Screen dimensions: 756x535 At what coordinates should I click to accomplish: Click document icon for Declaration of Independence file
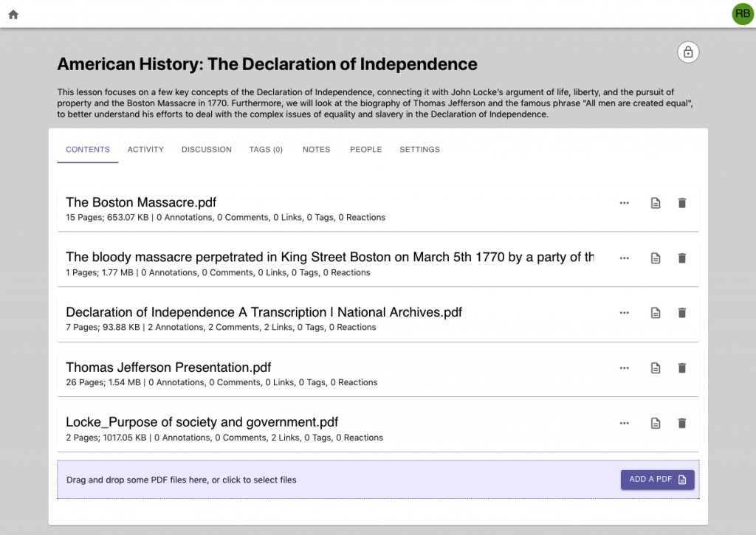click(x=655, y=313)
